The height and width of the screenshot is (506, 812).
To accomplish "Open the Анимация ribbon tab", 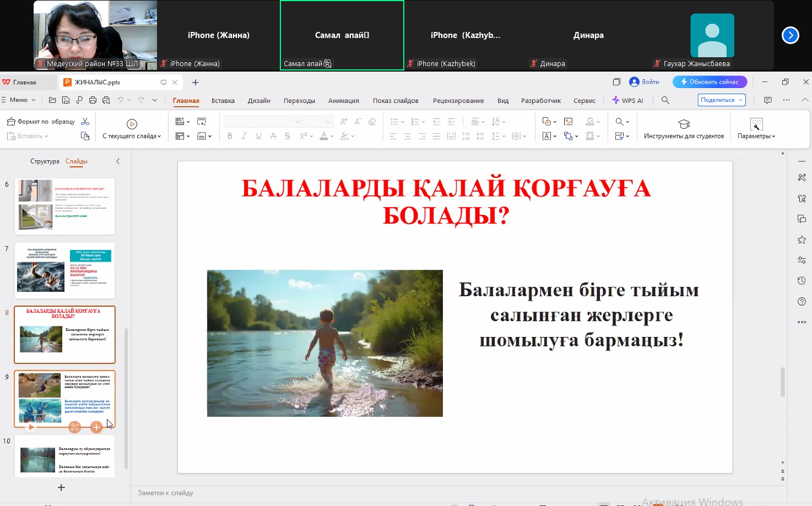I will 343,101.
